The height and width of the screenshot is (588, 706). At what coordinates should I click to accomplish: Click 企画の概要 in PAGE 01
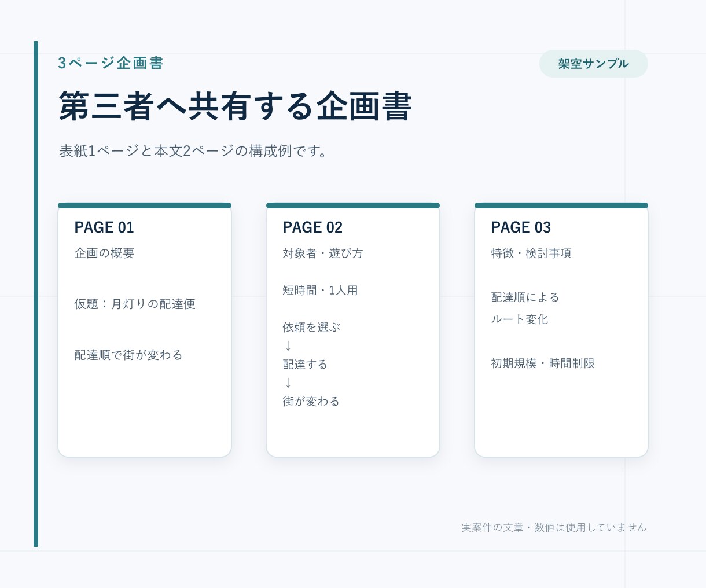click(x=104, y=253)
